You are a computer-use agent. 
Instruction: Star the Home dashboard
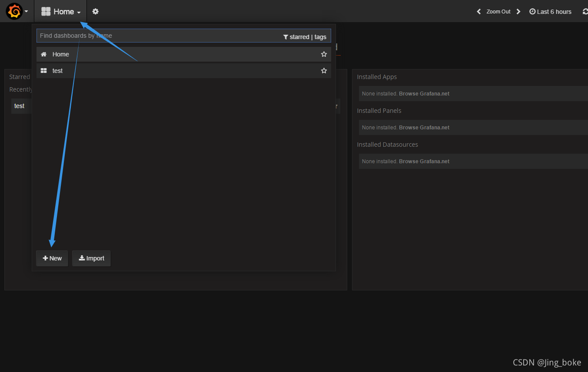click(324, 54)
